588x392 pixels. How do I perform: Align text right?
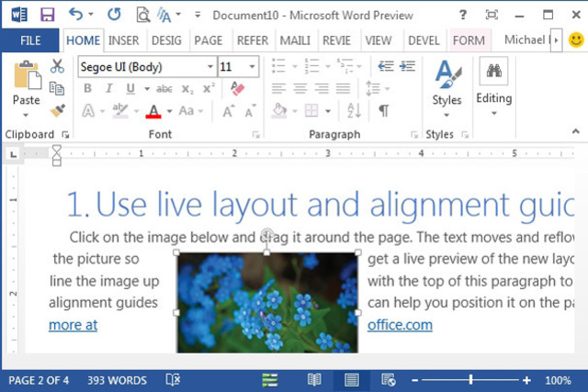pos(322,88)
